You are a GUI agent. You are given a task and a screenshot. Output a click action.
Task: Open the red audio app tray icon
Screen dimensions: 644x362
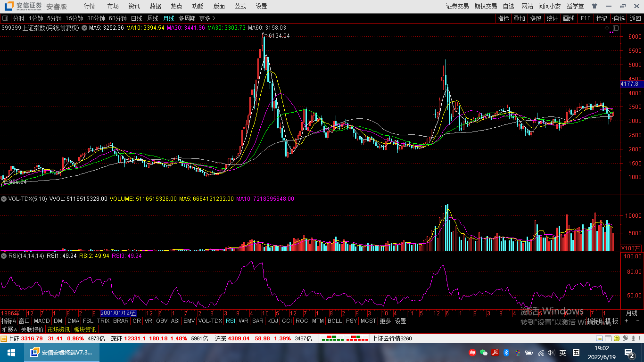point(472,353)
